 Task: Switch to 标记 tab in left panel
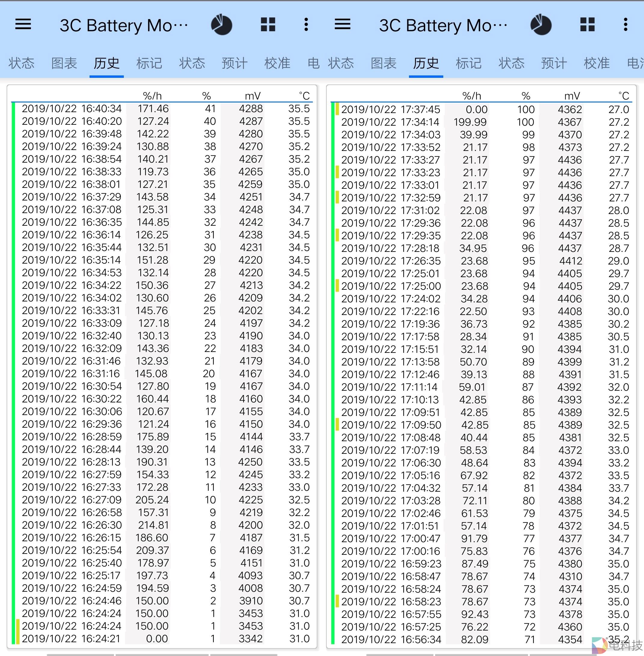point(149,63)
